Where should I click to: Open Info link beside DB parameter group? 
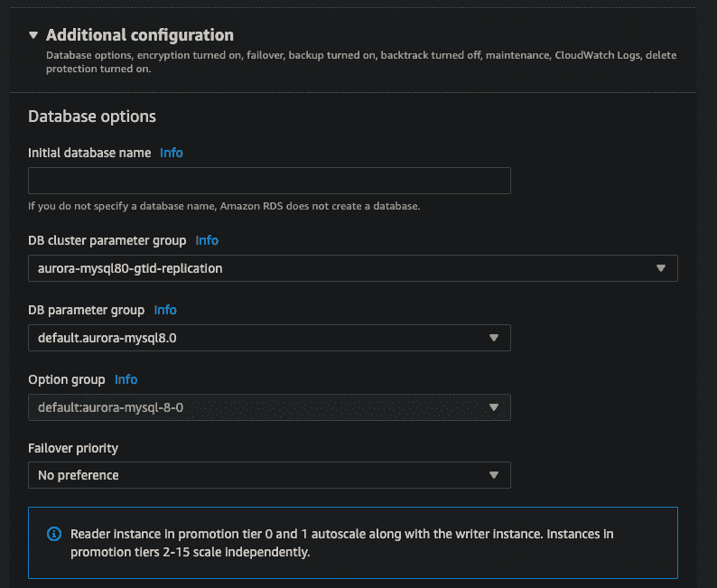[165, 310]
